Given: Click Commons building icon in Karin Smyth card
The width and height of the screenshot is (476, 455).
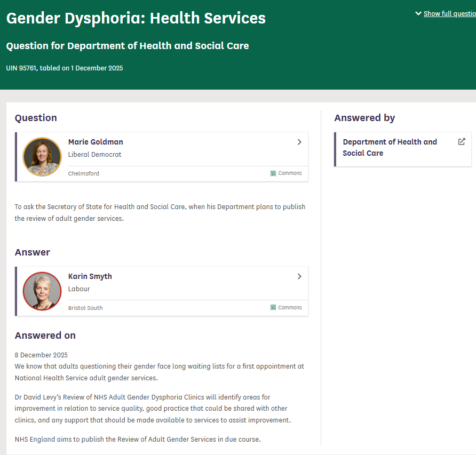Looking at the screenshot, I should [273, 308].
